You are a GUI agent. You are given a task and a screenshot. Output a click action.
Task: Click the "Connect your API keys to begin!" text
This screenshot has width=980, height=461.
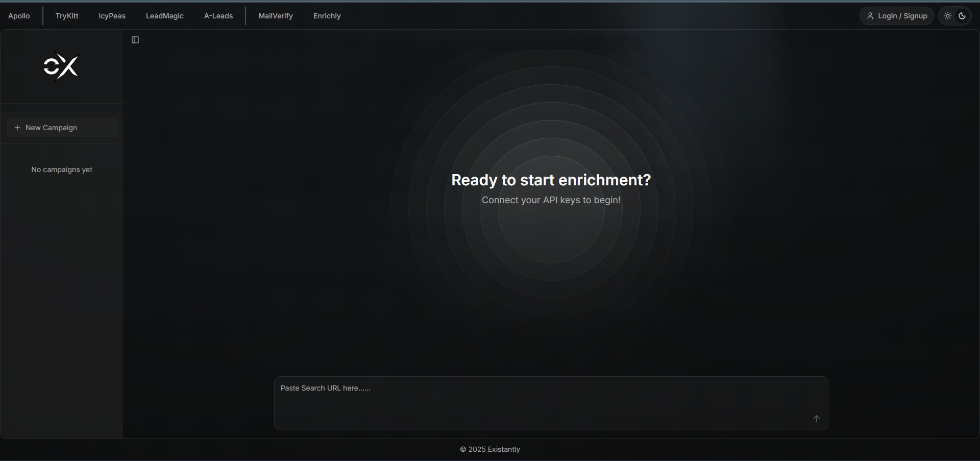pyautogui.click(x=551, y=200)
